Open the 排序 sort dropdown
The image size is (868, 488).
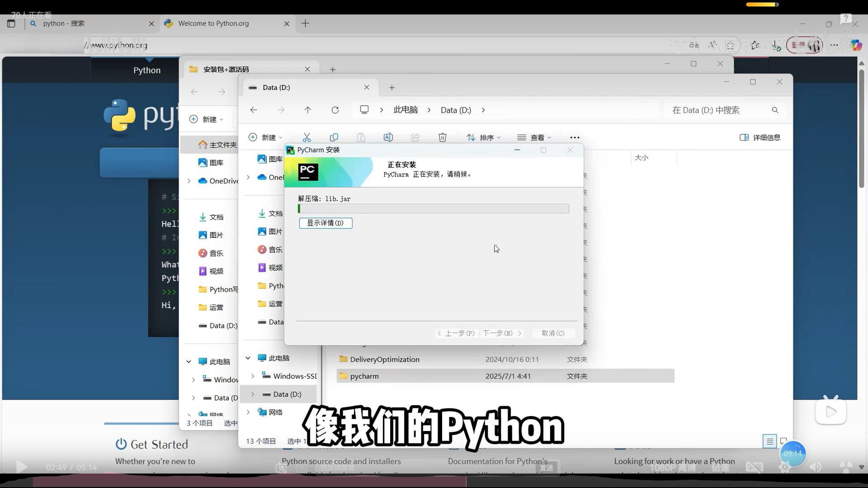tap(483, 137)
